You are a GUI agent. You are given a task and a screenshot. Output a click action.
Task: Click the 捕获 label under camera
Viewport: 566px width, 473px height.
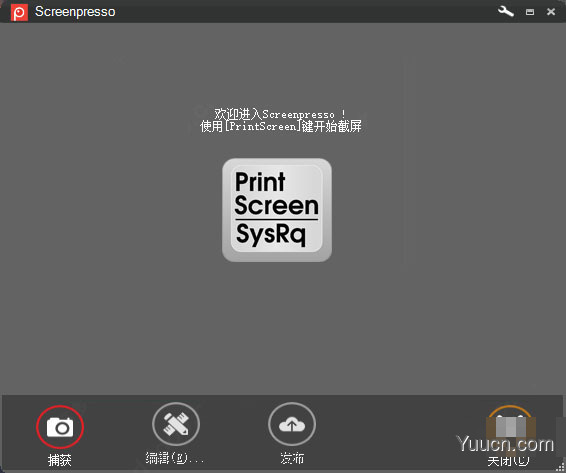[x=60, y=460]
